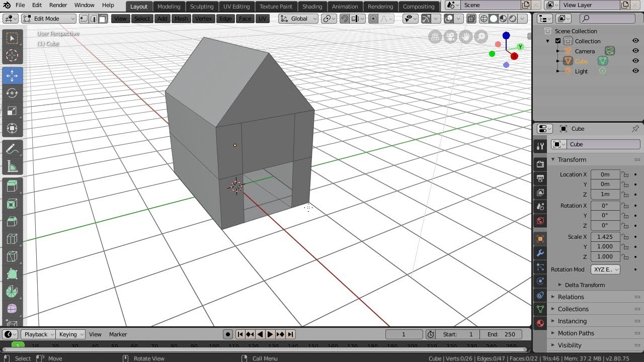The width and height of the screenshot is (644, 362).
Task: Select the Measure tool
Action: click(12, 166)
